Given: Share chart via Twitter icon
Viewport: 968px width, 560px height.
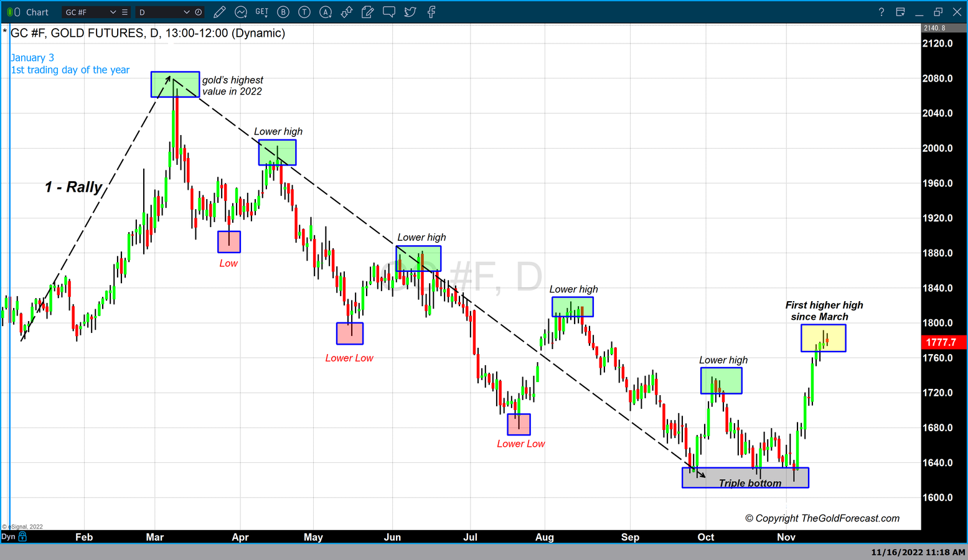Looking at the screenshot, I should point(410,12).
